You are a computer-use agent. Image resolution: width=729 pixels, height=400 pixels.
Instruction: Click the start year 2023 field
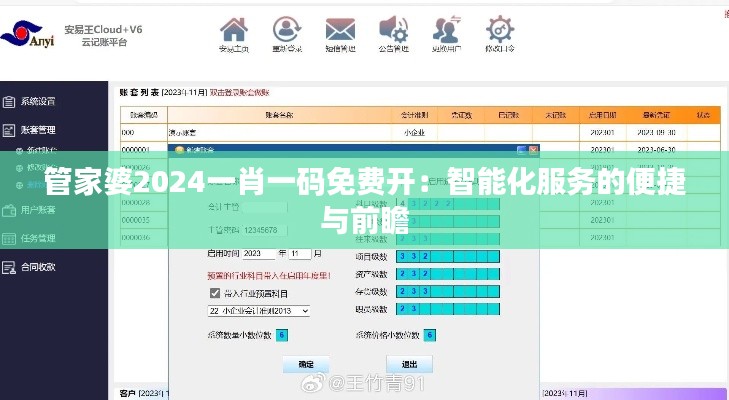(x=258, y=253)
